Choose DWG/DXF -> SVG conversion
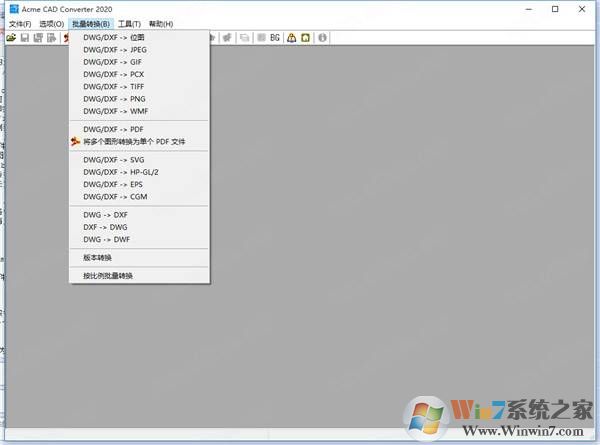Viewport: 600px width, 445px height. 139,160
